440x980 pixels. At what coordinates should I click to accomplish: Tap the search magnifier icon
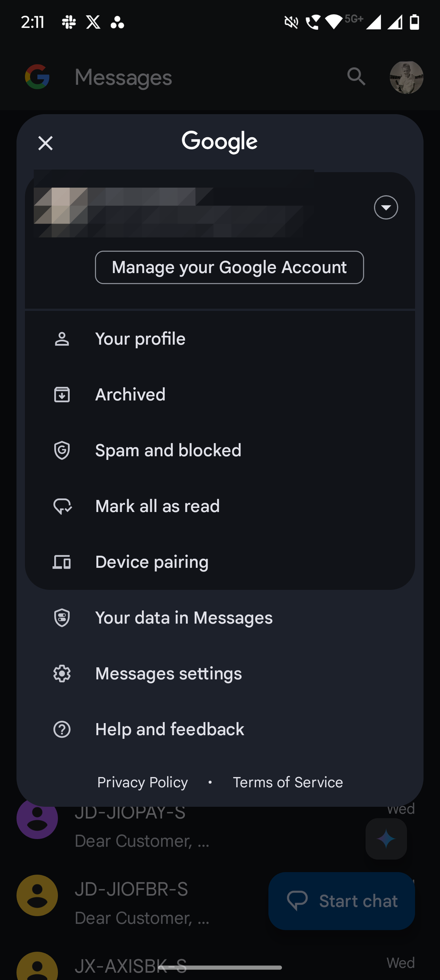[356, 77]
